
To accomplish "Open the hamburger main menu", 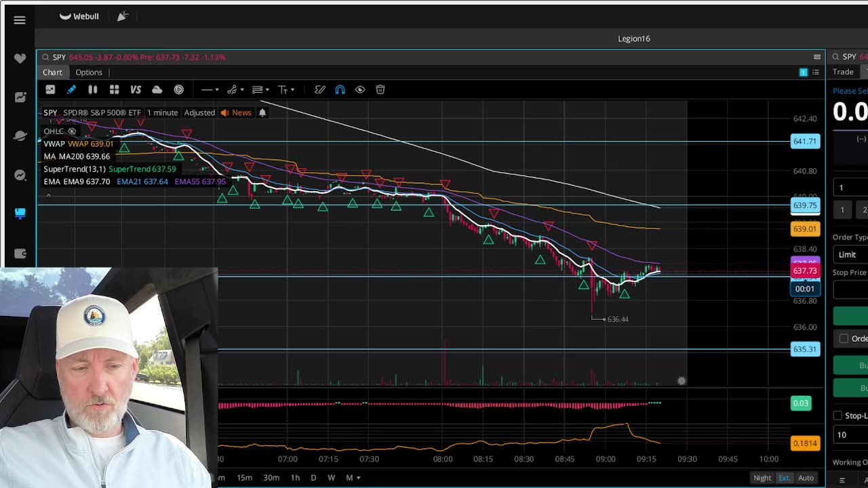I will click(x=20, y=20).
